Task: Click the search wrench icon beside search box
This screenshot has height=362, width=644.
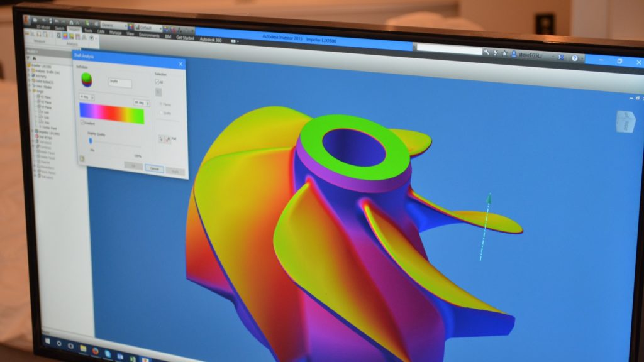Action: [x=487, y=52]
